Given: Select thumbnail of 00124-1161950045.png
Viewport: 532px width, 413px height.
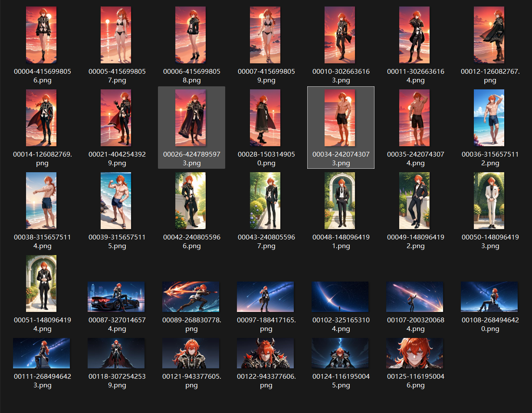Looking at the screenshot, I should coord(340,353).
